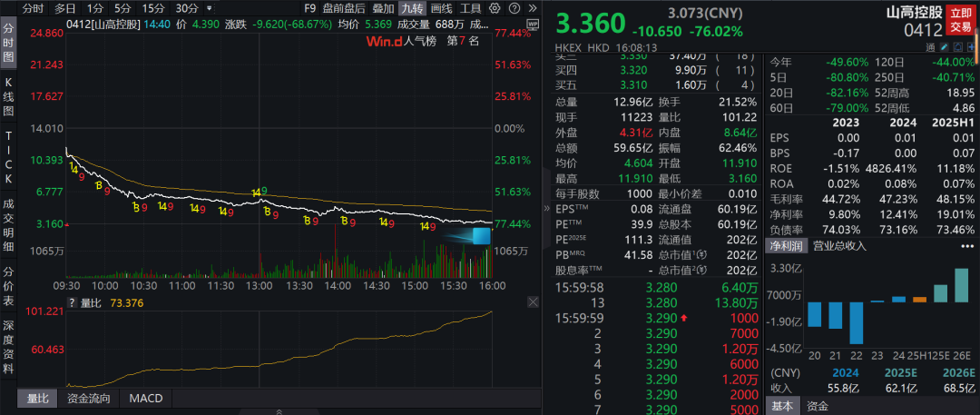Click the info icon beside 总市值2
This screenshot has width=980, height=415.
701,271
